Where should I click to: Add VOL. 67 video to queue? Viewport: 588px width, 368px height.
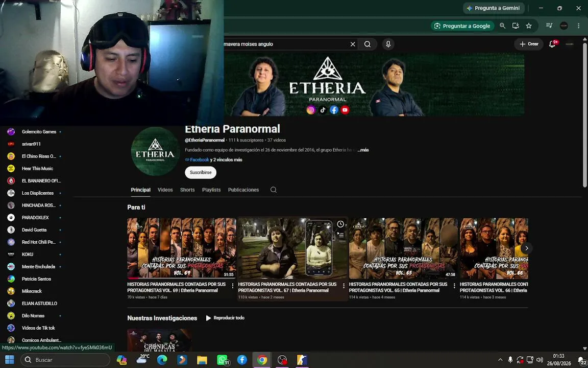[340, 235]
